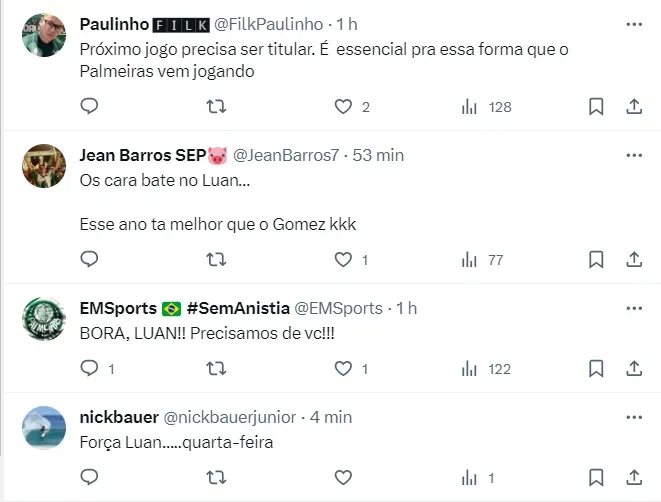Like nickbauer's Força Luan tweet
Image resolution: width=661 pixels, height=502 pixels.
point(343,477)
